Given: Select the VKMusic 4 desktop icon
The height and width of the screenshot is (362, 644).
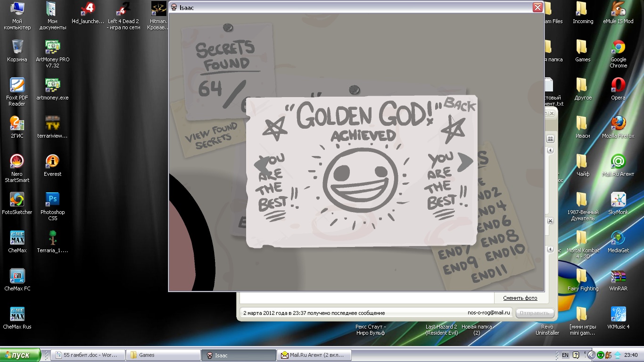Looking at the screenshot, I should (x=618, y=318).
